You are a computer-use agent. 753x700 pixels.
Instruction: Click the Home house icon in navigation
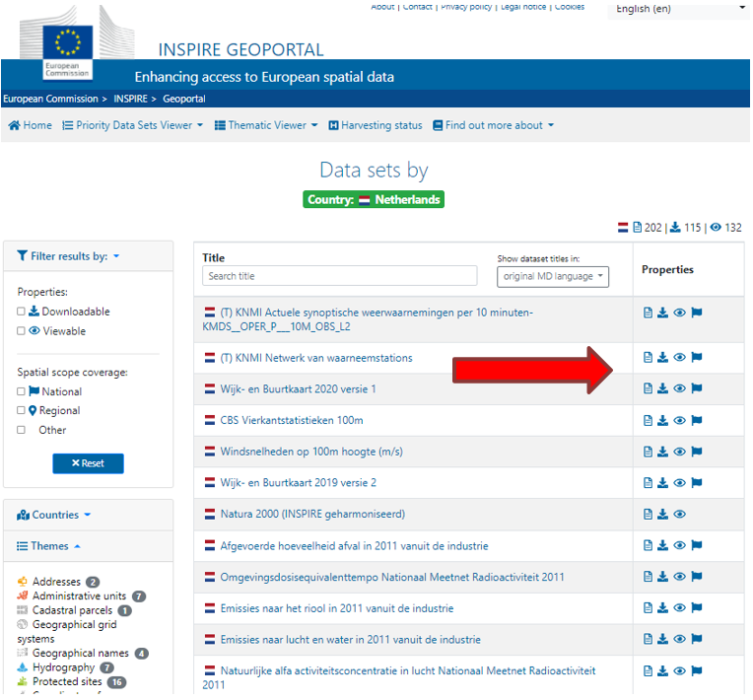coord(15,125)
